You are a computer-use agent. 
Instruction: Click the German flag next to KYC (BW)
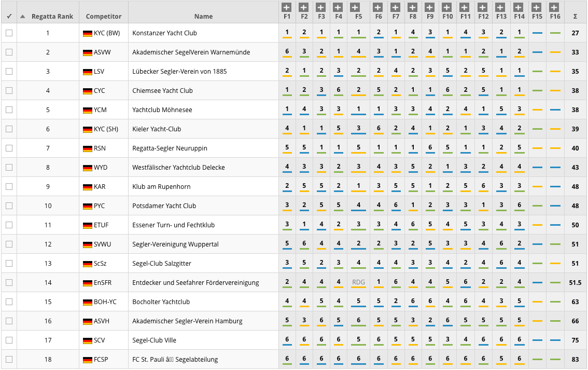tap(88, 33)
